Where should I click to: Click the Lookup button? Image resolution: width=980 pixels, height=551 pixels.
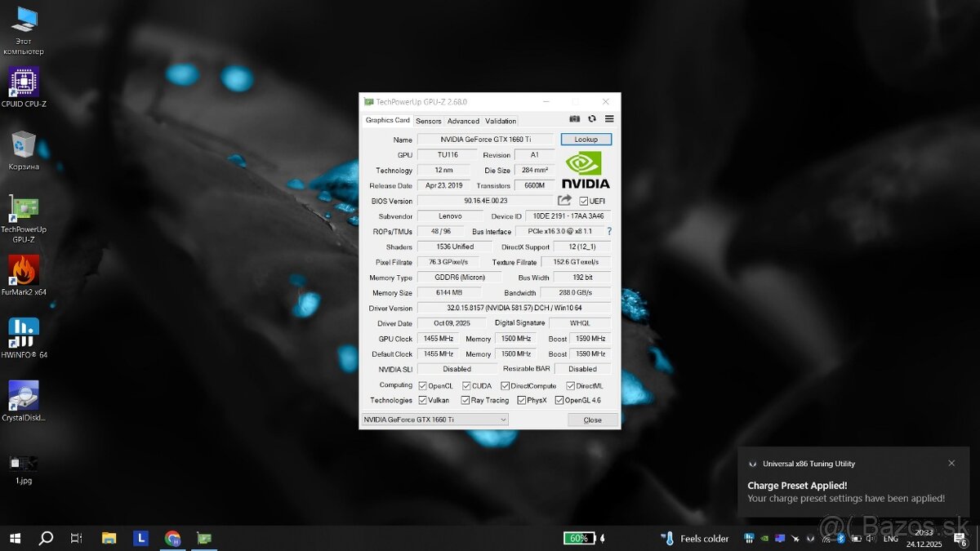586,139
